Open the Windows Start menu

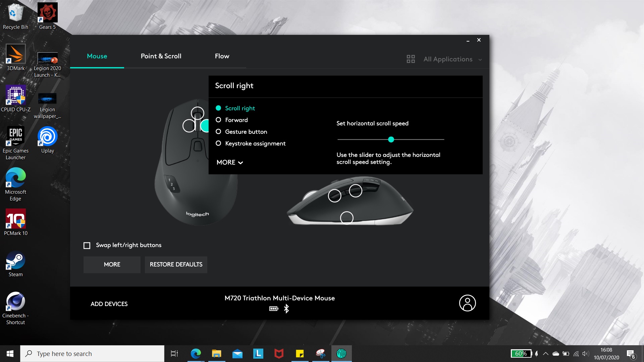[10, 354]
